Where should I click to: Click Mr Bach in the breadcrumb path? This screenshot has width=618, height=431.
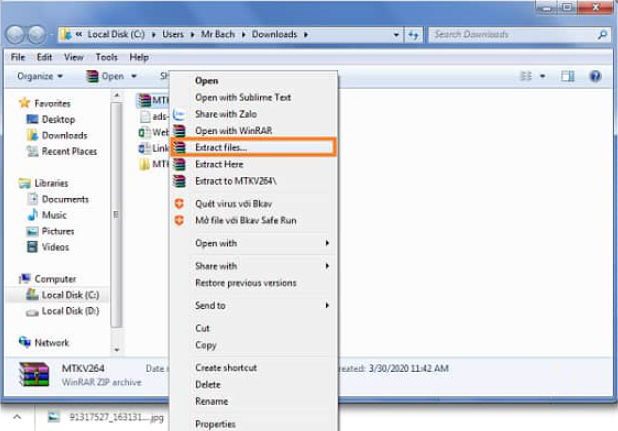(218, 35)
